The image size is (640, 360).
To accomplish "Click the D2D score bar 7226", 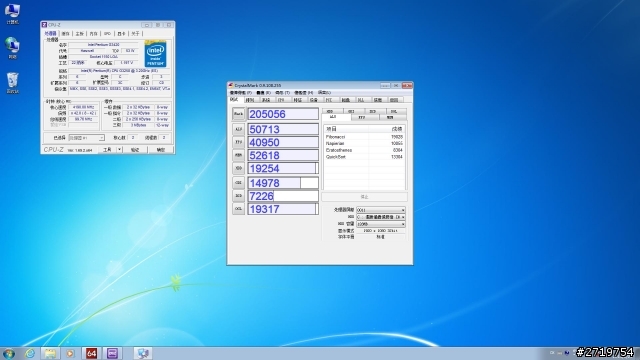I will [283, 196].
